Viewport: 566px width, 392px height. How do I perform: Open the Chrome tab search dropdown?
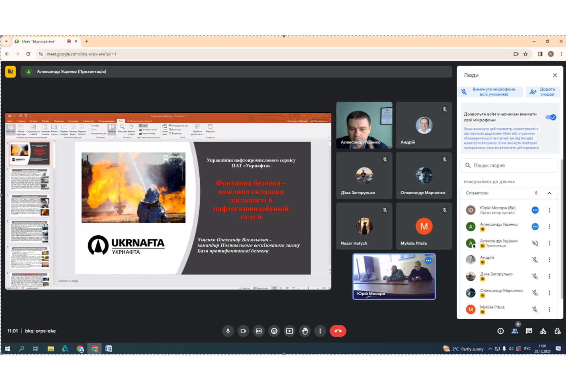[x=6, y=41]
